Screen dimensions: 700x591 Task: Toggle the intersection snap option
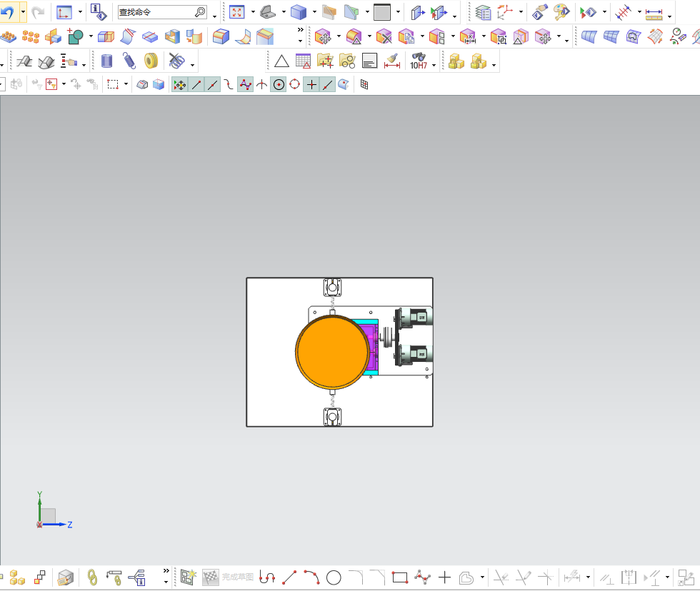click(x=261, y=84)
